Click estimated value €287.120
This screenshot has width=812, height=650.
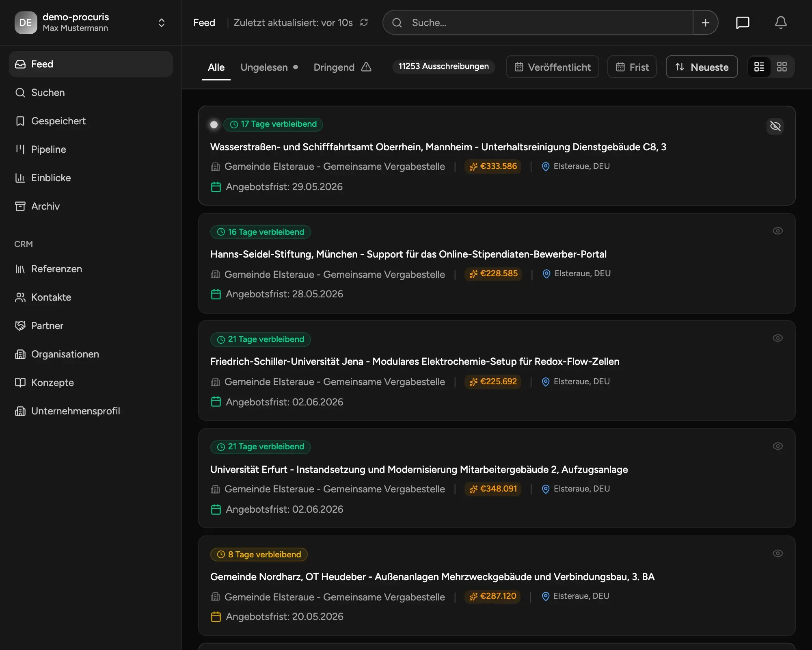tap(492, 596)
